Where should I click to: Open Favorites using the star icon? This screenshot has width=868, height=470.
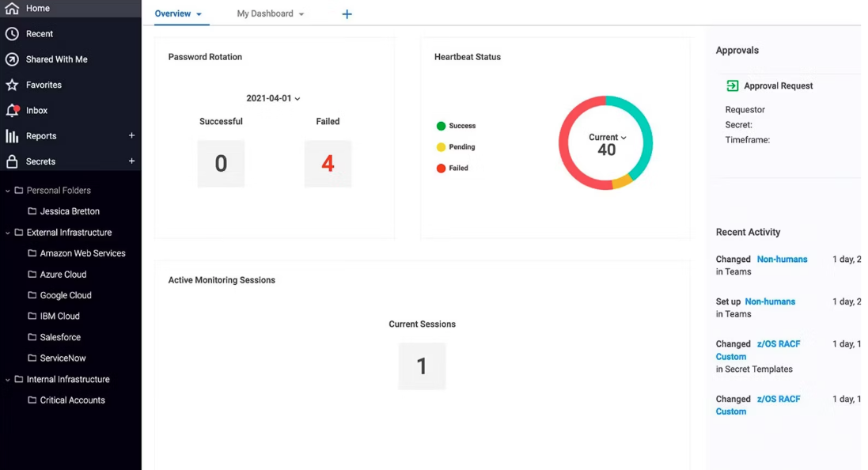(x=11, y=85)
